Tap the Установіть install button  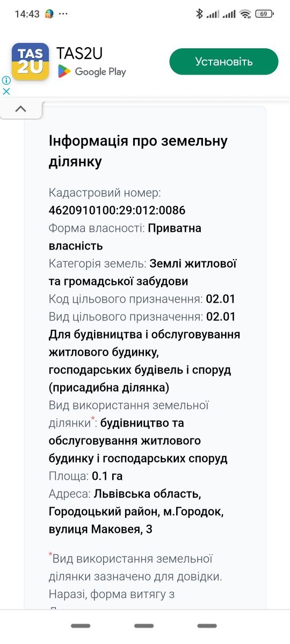coord(224,61)
